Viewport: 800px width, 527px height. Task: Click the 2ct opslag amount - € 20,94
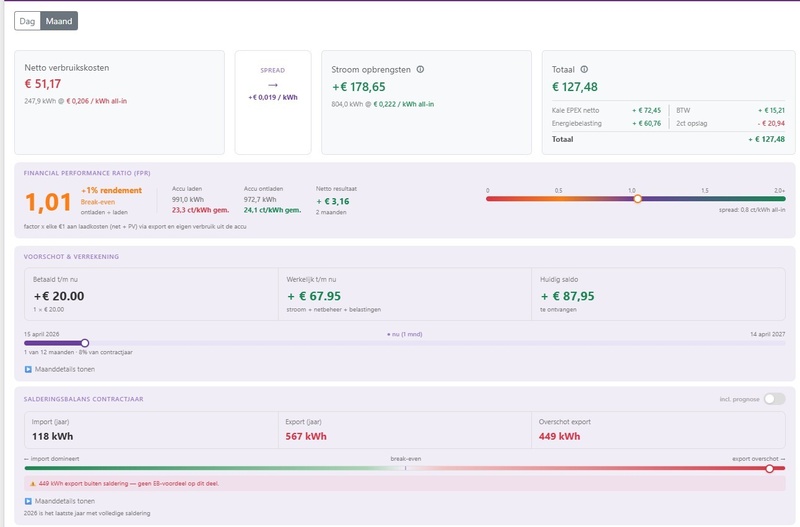pos(771,123)
